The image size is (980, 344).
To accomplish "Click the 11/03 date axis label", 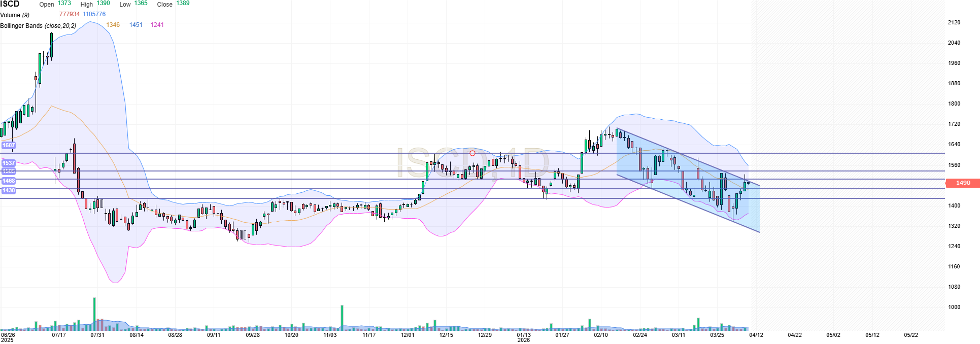I will click(x=330, y=335).
